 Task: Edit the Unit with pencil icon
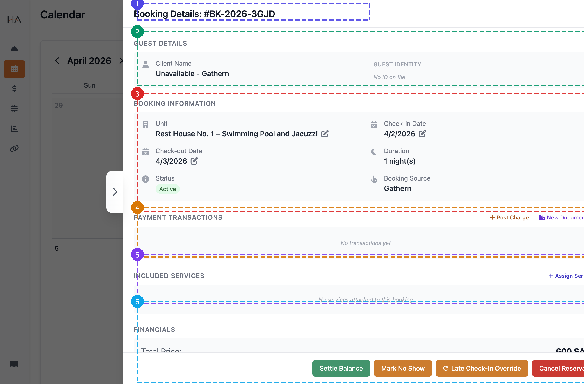pyautogui.click(x=325, y=134)
